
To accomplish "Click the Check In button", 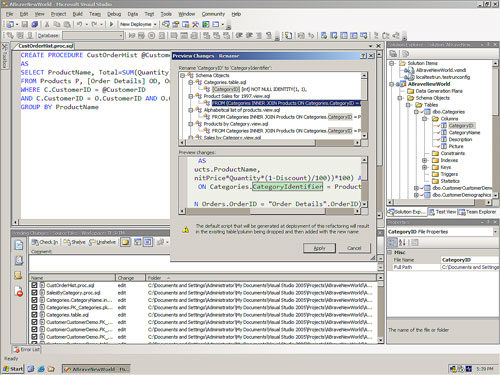I will 45,242.
